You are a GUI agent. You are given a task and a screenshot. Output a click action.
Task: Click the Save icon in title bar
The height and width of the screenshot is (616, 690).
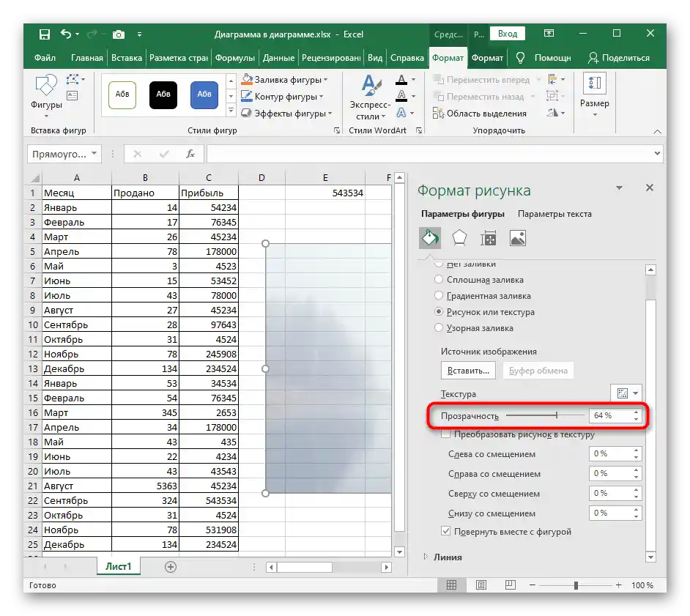(x=45, y=34)
